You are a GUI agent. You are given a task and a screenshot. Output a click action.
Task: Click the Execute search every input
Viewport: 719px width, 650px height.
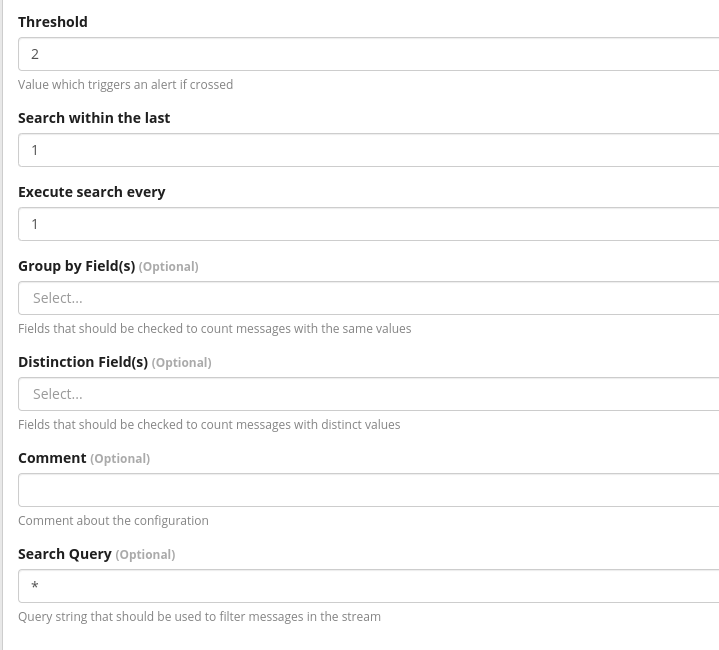coord(368,224)
